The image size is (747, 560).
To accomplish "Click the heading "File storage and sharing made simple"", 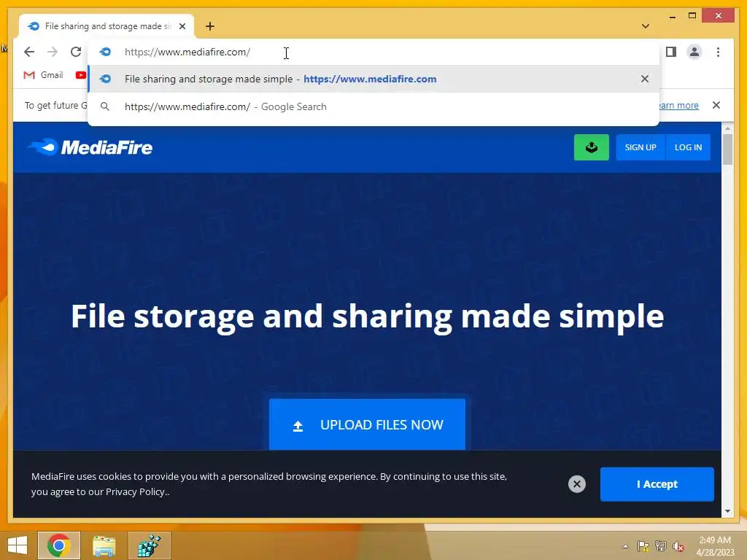I will click(368, 316).
